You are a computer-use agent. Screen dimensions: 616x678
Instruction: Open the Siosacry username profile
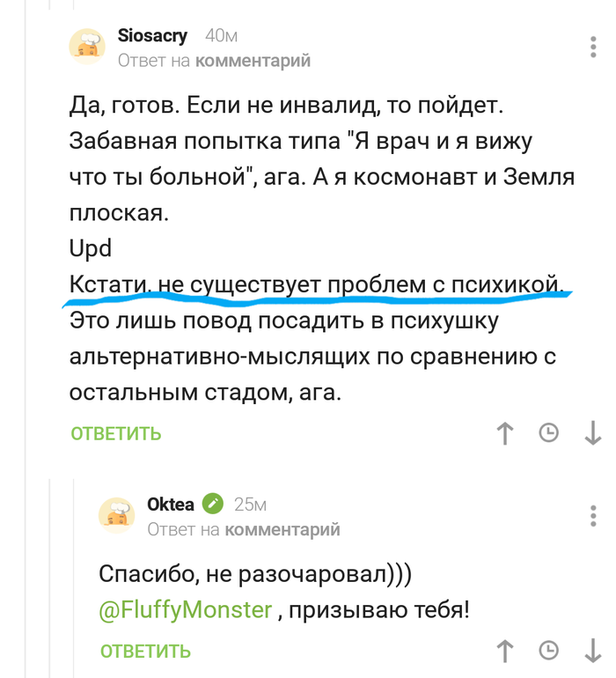[x=152, y=35]
